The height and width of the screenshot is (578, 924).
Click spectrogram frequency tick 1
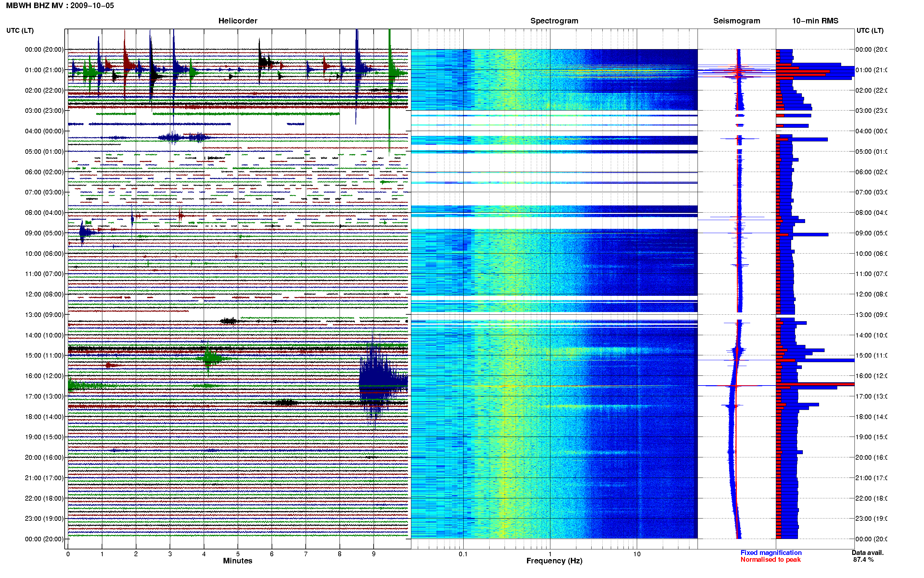[550, 554]
